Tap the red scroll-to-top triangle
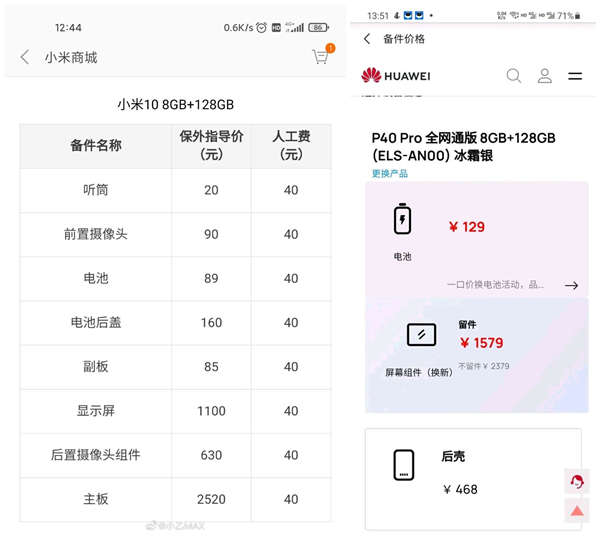 tap(577, 511)
